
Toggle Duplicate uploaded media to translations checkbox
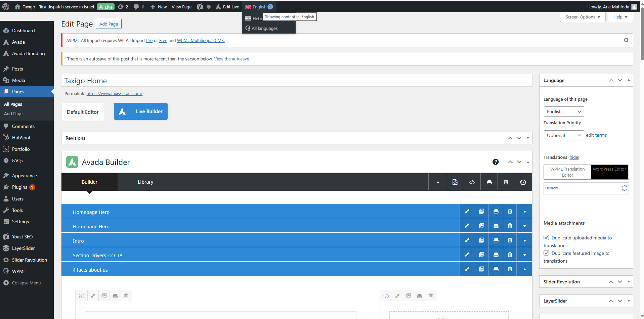pos(546,237)
